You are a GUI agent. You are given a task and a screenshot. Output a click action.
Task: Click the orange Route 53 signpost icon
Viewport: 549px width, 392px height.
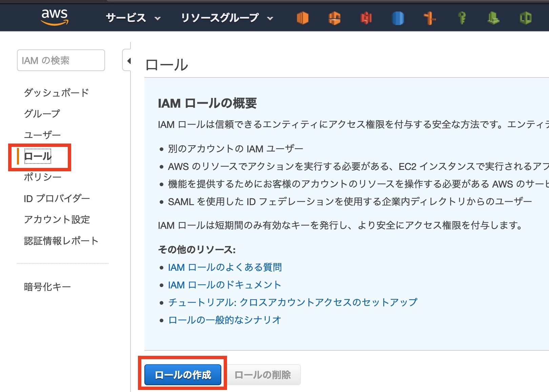[430, 18]
